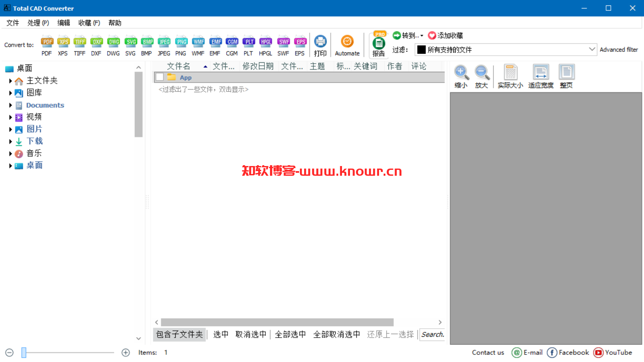Expand the 下载 tree node

point(11,142)
